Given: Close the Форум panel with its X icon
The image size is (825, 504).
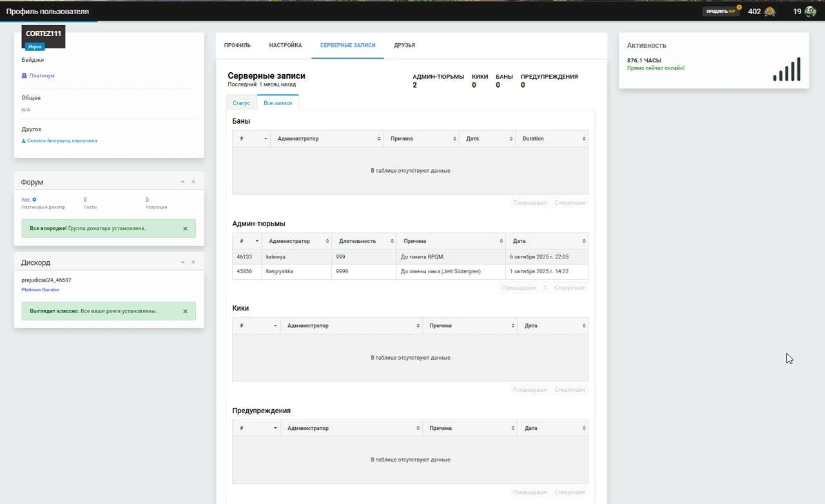Looking at the screenshot, I should pos(193,182).
